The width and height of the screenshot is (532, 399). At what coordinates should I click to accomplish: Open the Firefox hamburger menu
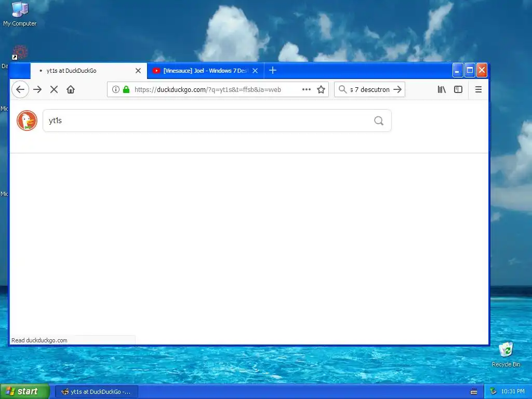coord(478,89)
